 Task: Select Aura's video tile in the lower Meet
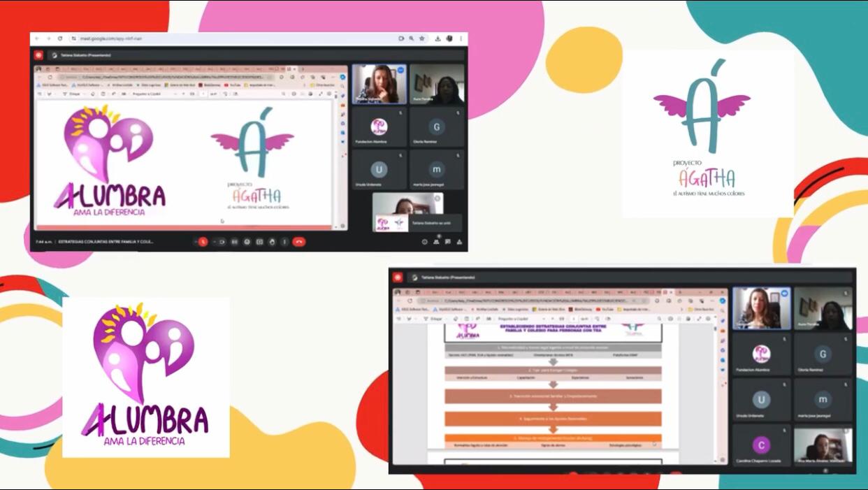tap(823, 308)
